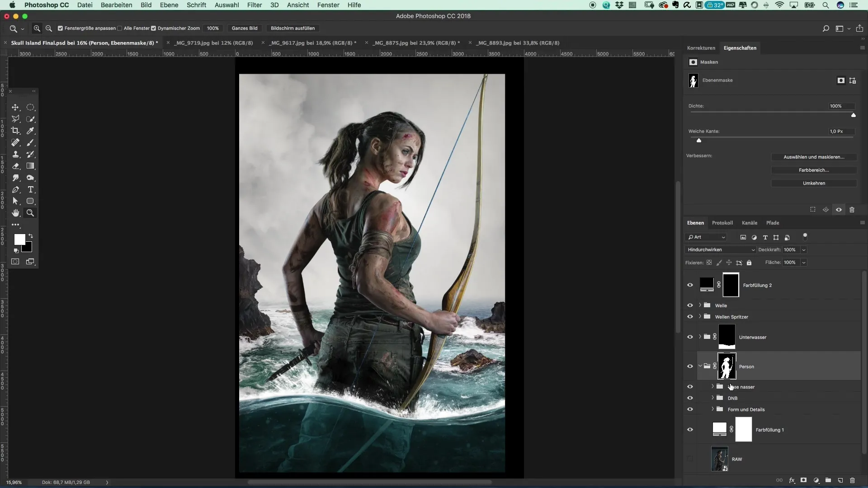Click Auswählen und maskieren button
The image size is (868, 488).
click(814, 157)
